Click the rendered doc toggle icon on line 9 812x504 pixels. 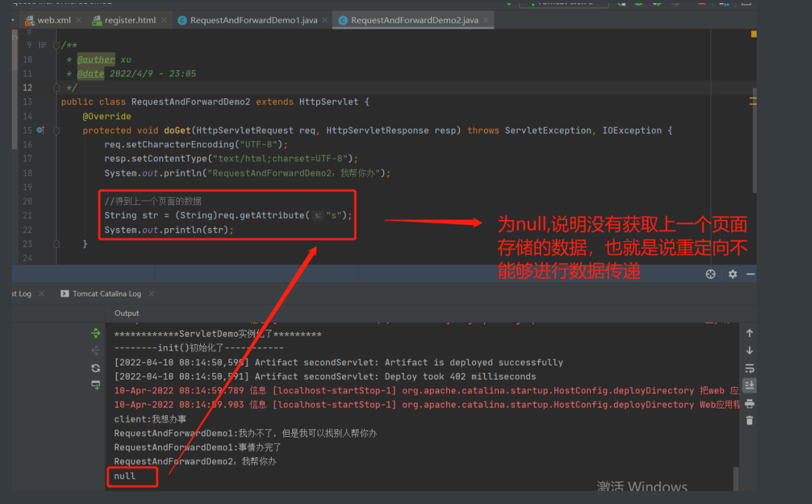(x=42, y=45)
